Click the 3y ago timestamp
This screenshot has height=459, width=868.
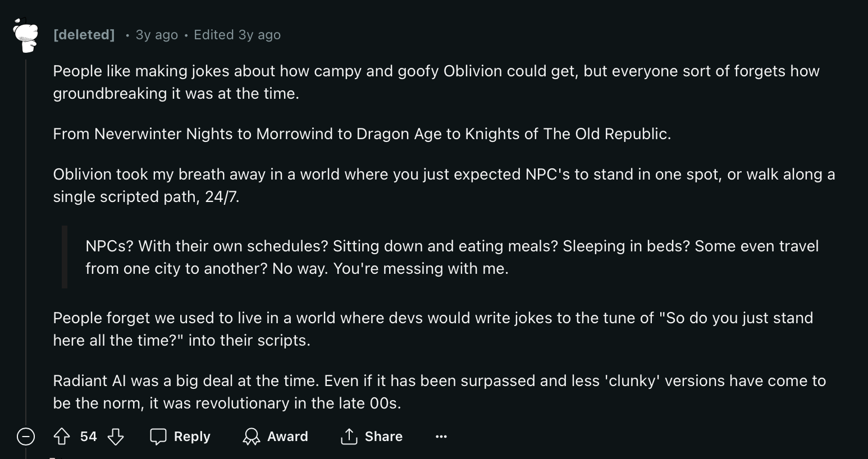[x=156, y=34]
